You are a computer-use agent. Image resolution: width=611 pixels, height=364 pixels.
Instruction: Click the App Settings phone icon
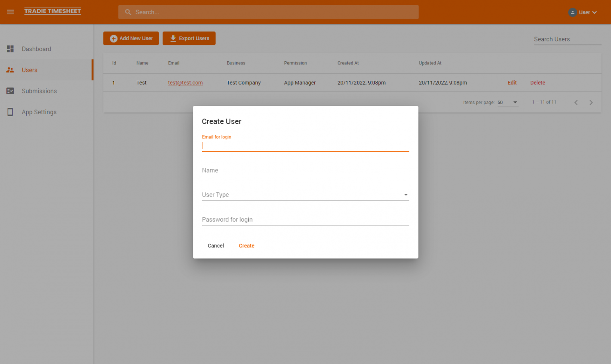(10, 112)
